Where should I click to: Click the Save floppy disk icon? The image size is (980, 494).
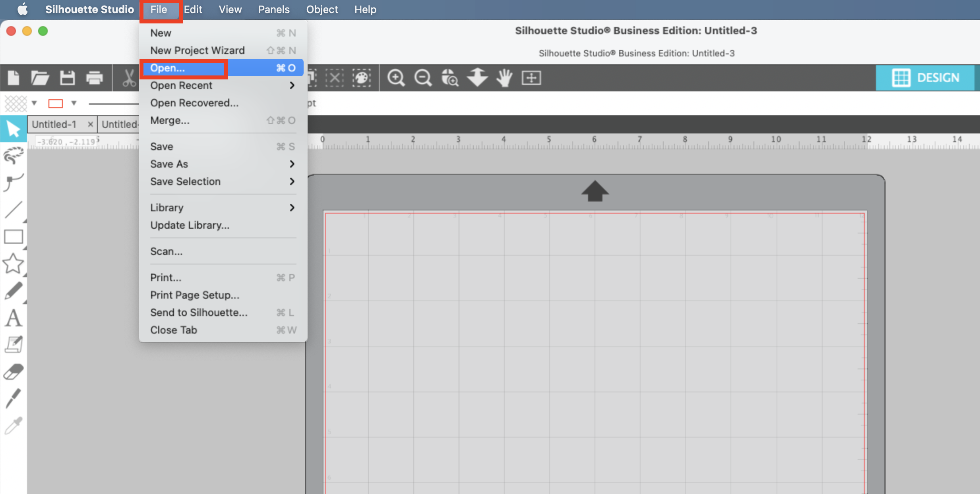click(x=67, y=78)
